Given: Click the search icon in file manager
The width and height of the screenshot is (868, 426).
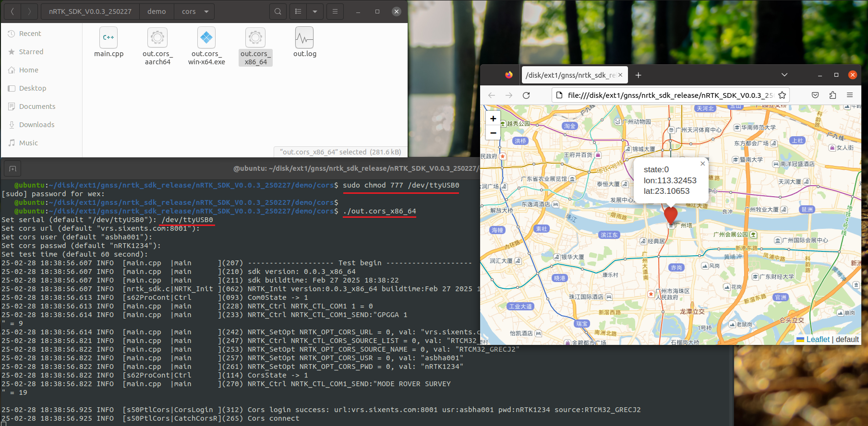Looking at the screenshot, I should (277, 12).
